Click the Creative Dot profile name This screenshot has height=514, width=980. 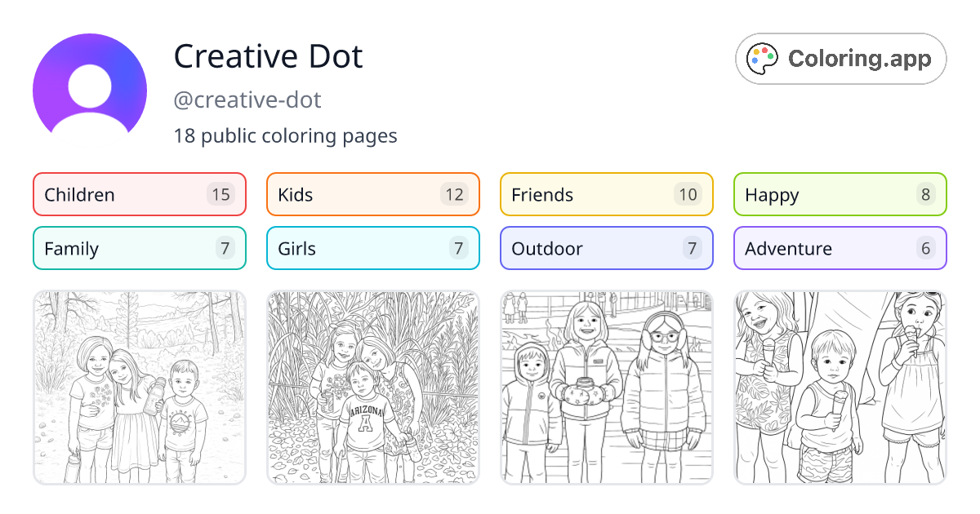[268, 56]
